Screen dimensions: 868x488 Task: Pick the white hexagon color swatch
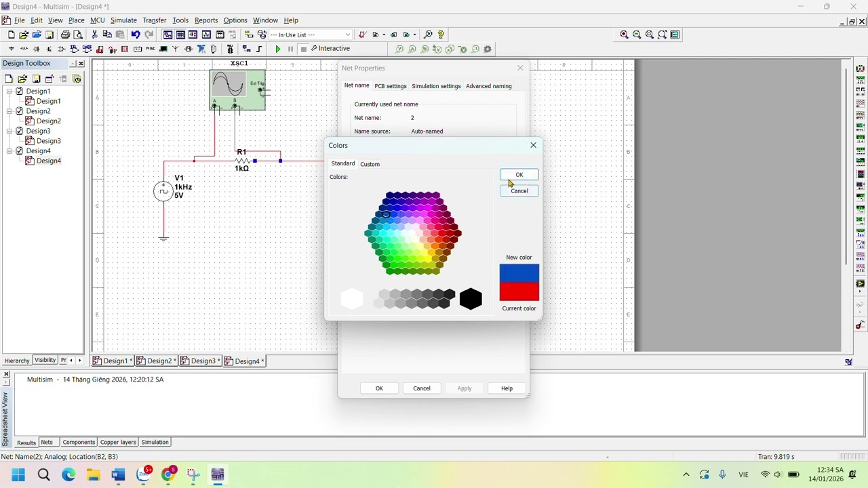click(x=352, y=299)
